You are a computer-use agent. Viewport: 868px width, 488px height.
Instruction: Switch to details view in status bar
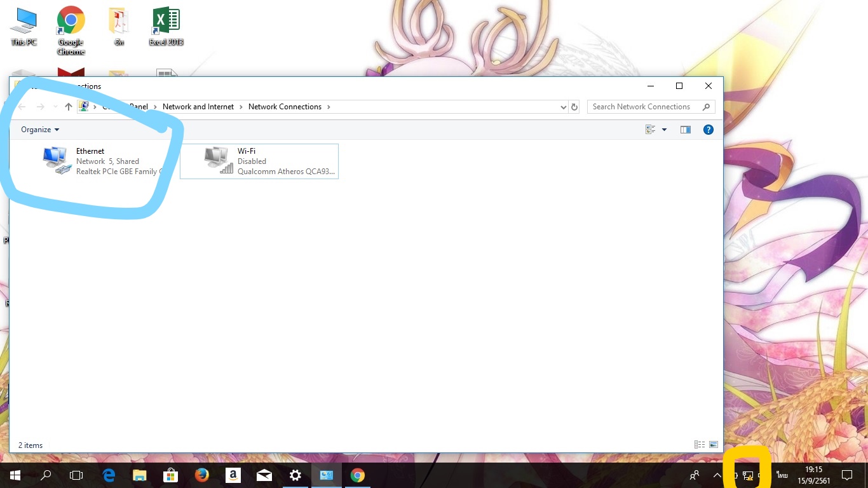(700, 445)
